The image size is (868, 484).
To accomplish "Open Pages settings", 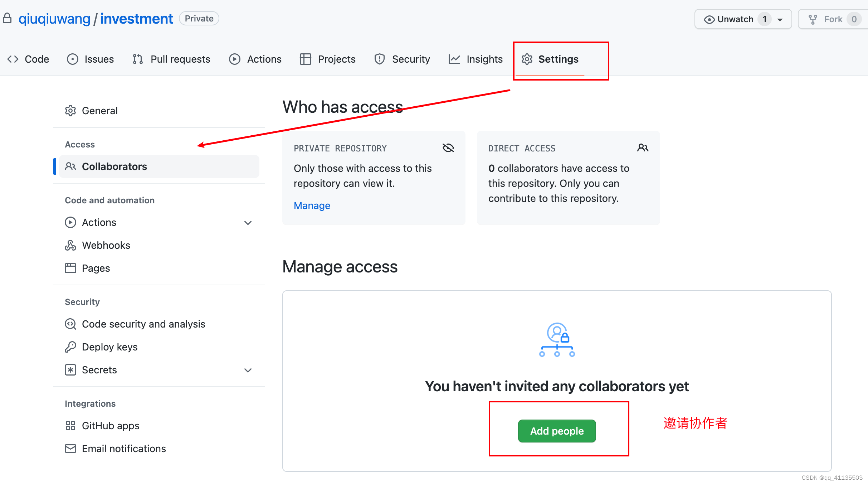I will [x=159, y=268].
